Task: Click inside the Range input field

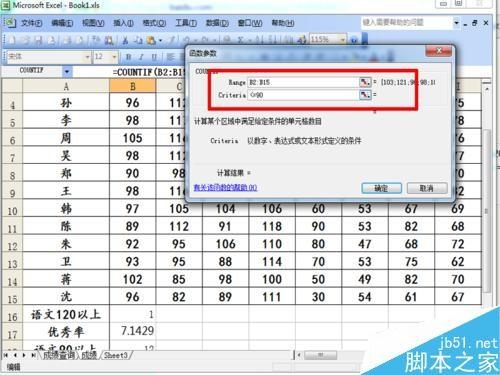Action: point(303,82)
